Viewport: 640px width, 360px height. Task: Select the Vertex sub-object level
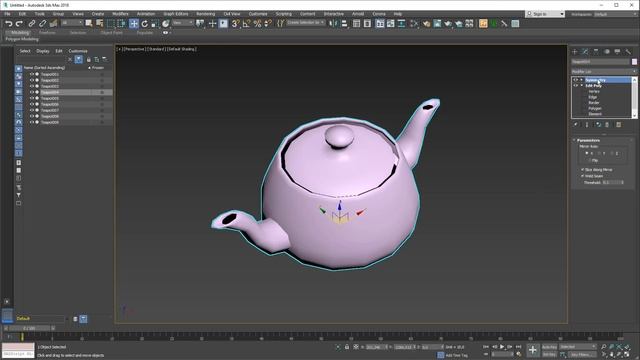(x=594, y=91)
